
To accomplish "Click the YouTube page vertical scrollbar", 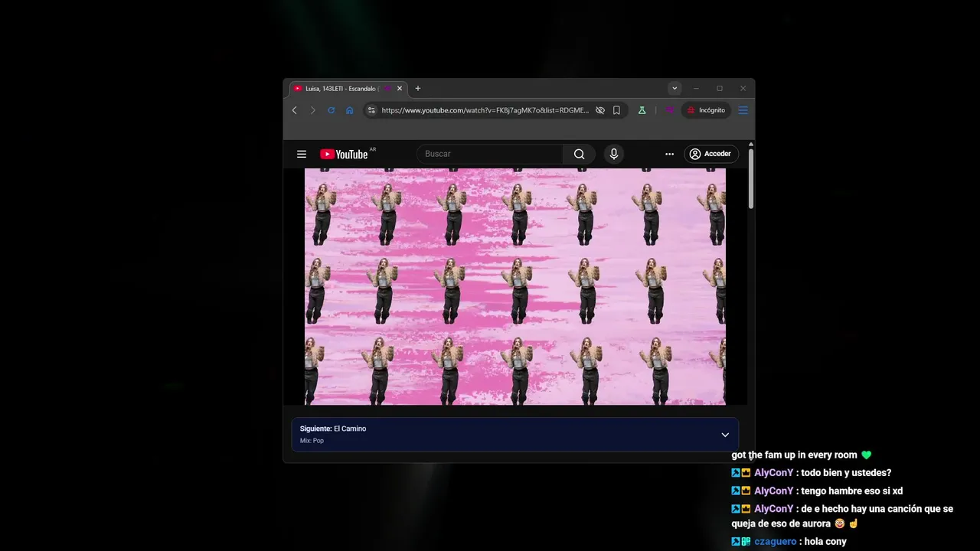I will pyautogui.click(x=751, y=179).
